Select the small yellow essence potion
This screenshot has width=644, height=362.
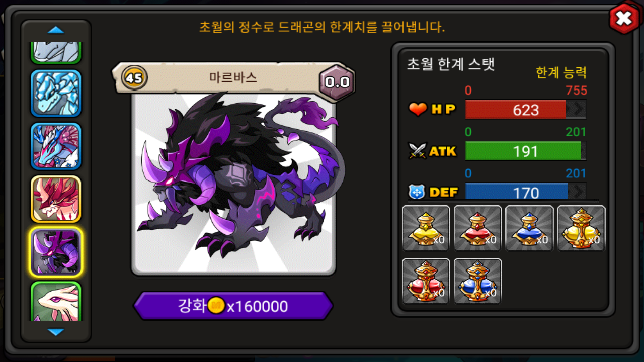[426, 228]
